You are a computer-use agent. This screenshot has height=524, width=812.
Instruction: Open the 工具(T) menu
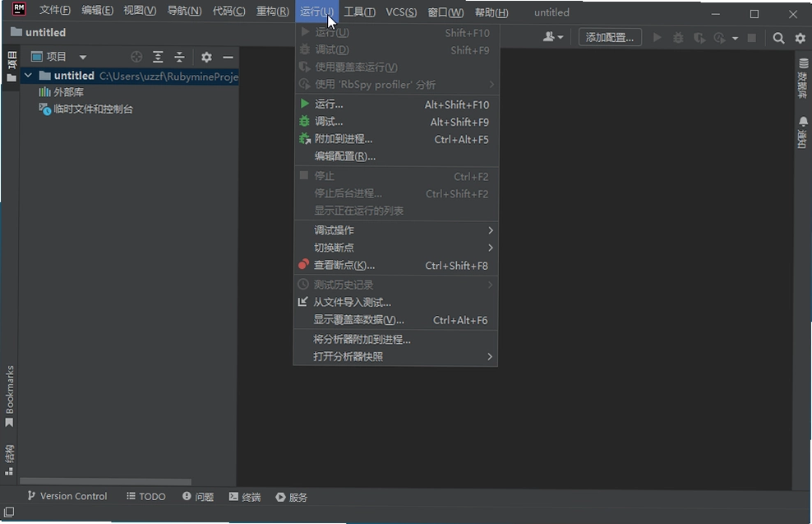click(x=359, y=12)
